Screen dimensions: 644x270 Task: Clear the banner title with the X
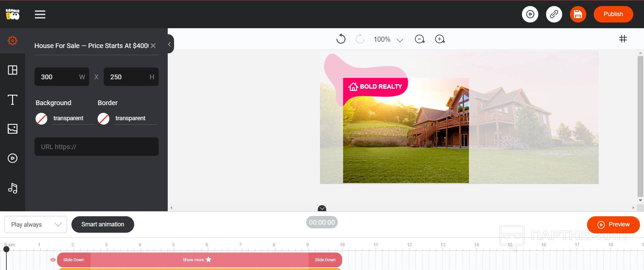pyautogui.click(x=153, y=46)
